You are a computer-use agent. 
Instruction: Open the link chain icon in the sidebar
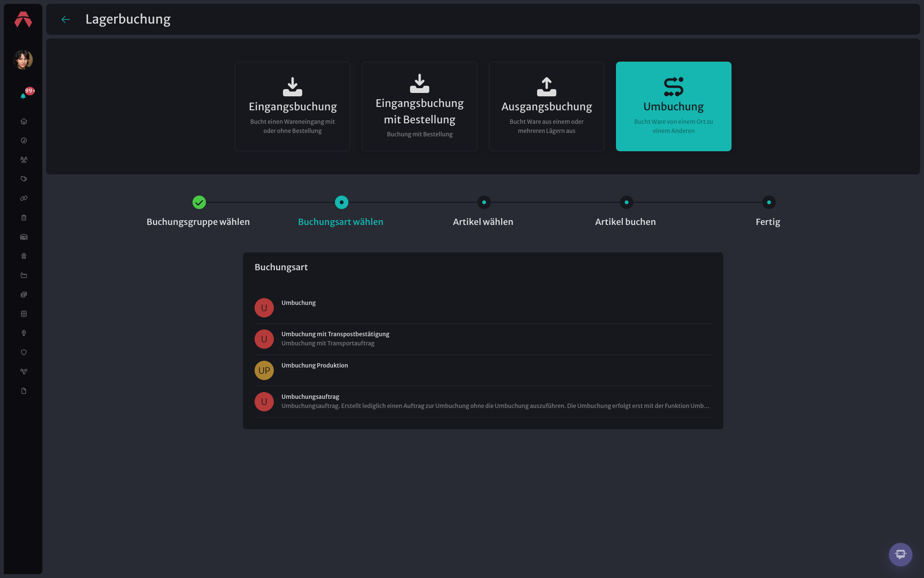pos(24,198)
